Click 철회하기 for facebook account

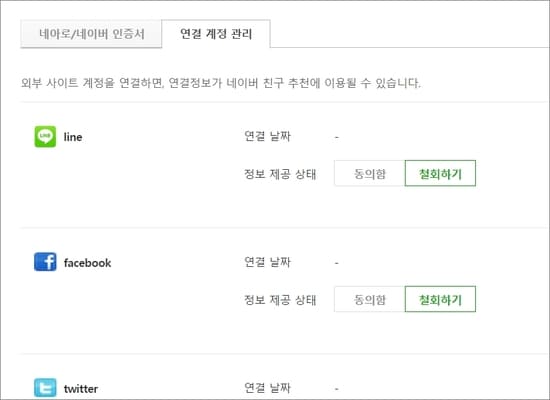[440, 299]
